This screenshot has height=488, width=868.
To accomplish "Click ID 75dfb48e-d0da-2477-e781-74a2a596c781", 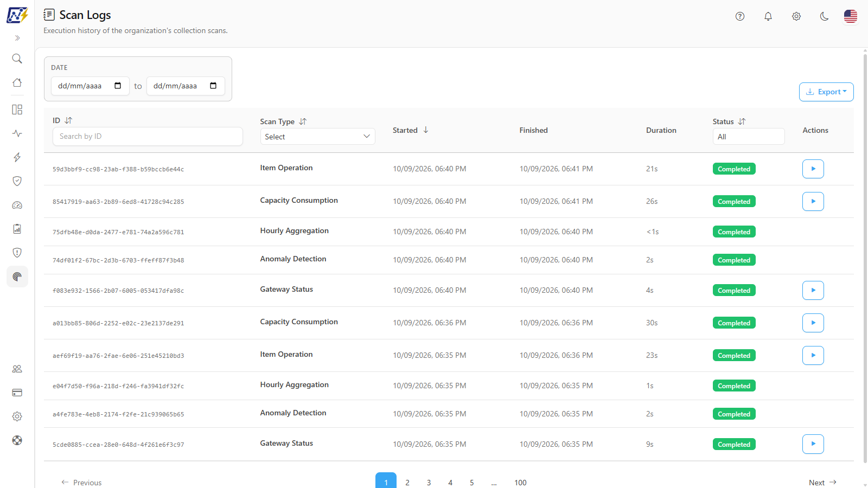I will pos(118,232).
